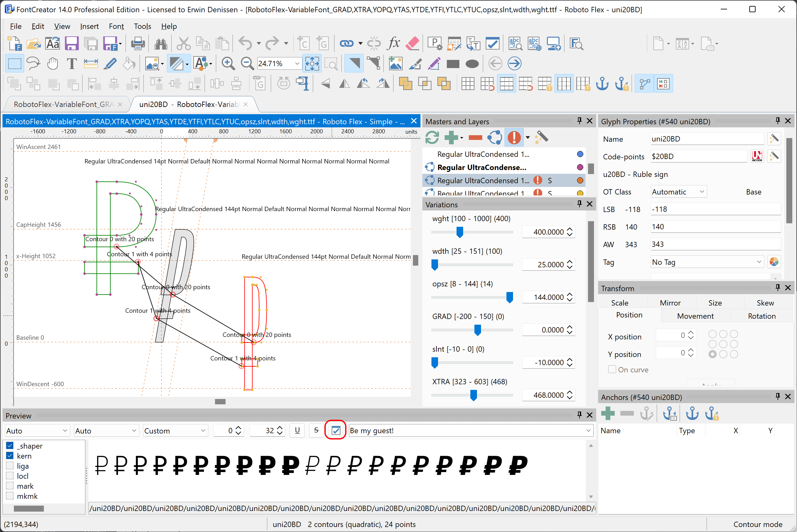Viewport: 797px width, 532px height.
Task: Select the measure ruler tool
Action: 91,63
